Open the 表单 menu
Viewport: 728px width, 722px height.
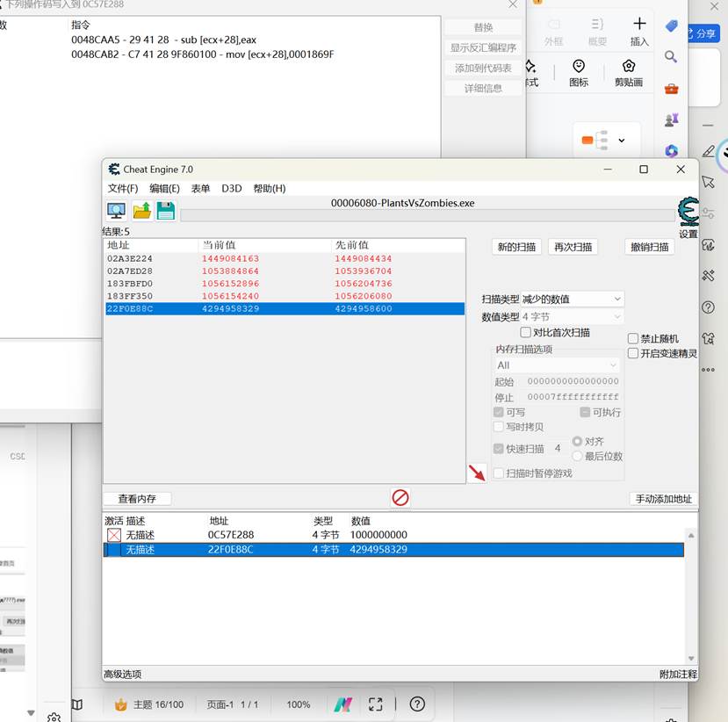click(200, 189)
